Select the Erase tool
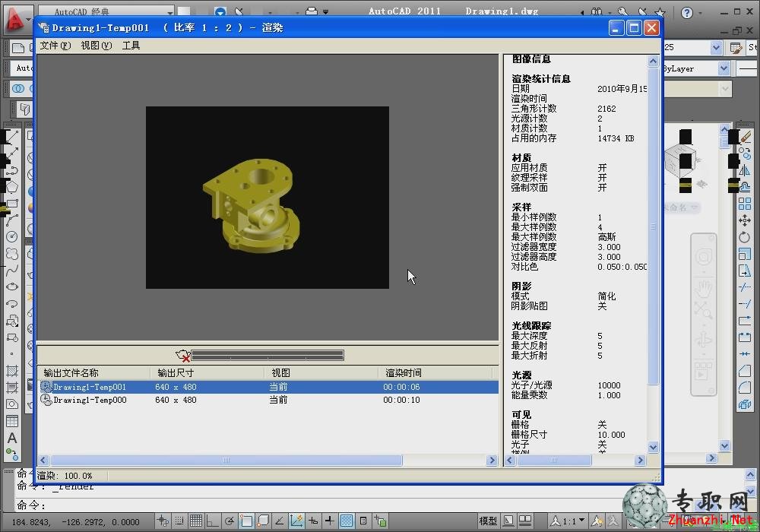This screenshot has width=760, height=532. pos(745,137)
